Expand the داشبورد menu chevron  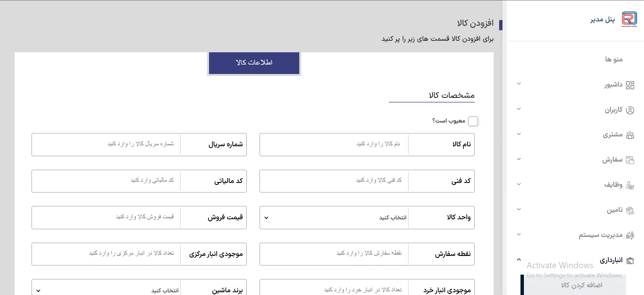[x=518, y=84]
